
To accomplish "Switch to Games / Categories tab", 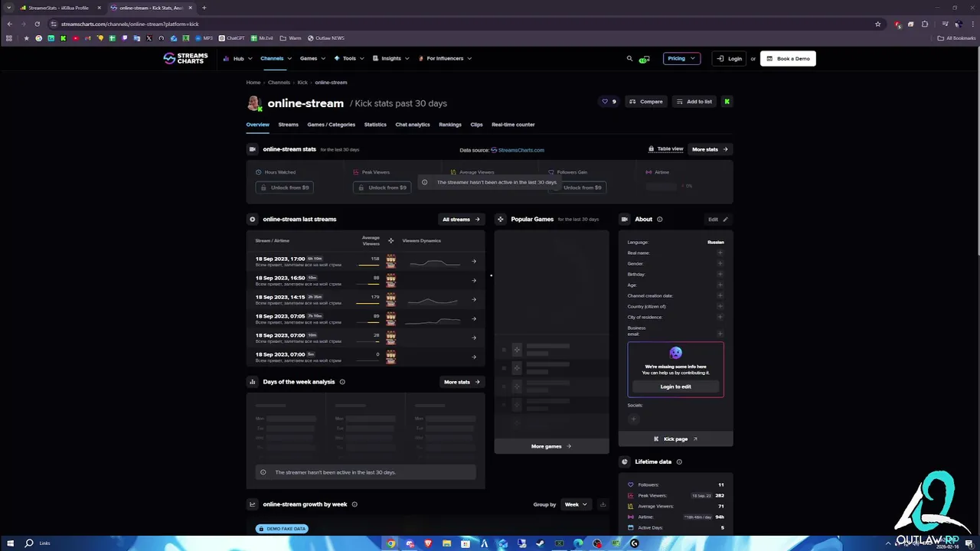I will (331, 125).
